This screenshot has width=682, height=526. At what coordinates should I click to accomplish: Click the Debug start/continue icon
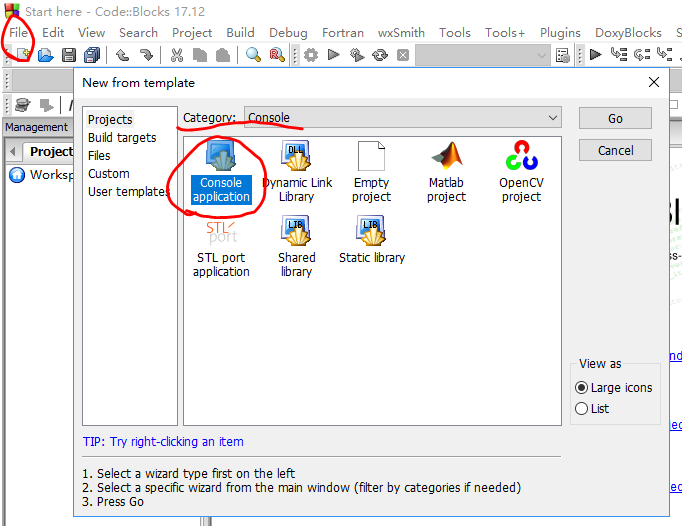[595, 55]
